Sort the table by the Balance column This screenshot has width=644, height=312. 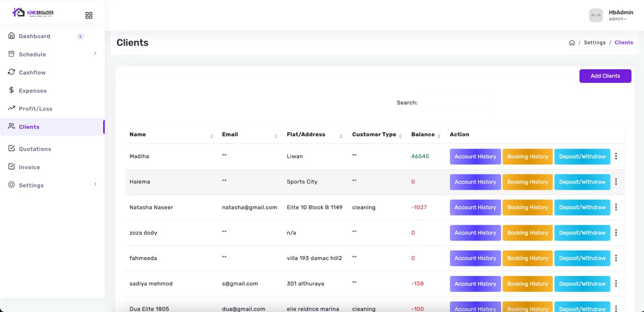pos(439,135)
